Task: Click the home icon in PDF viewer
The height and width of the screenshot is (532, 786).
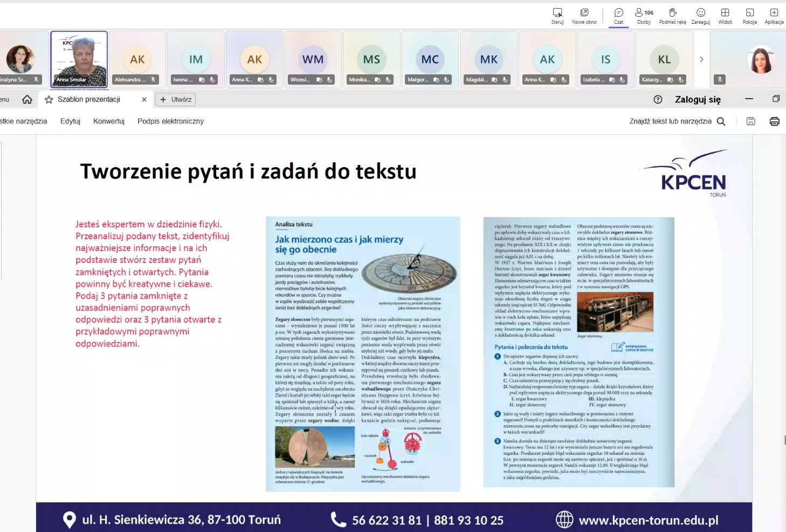Action: tap(27, 100)
